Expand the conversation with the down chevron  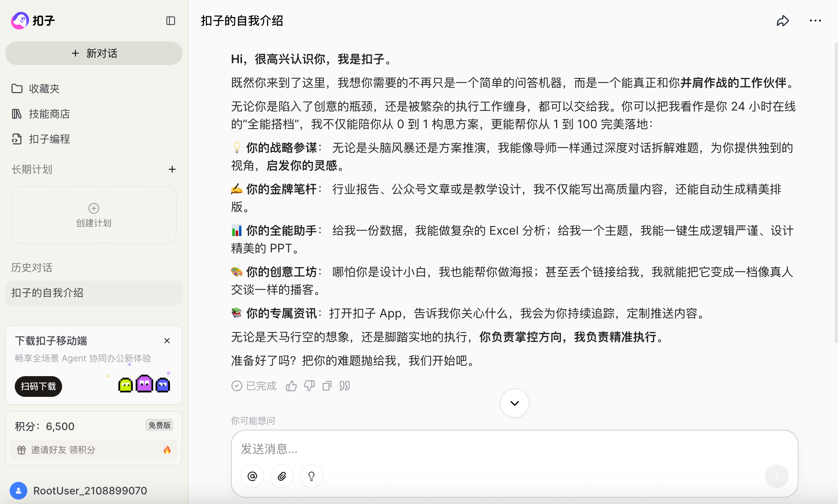[514, 403]
